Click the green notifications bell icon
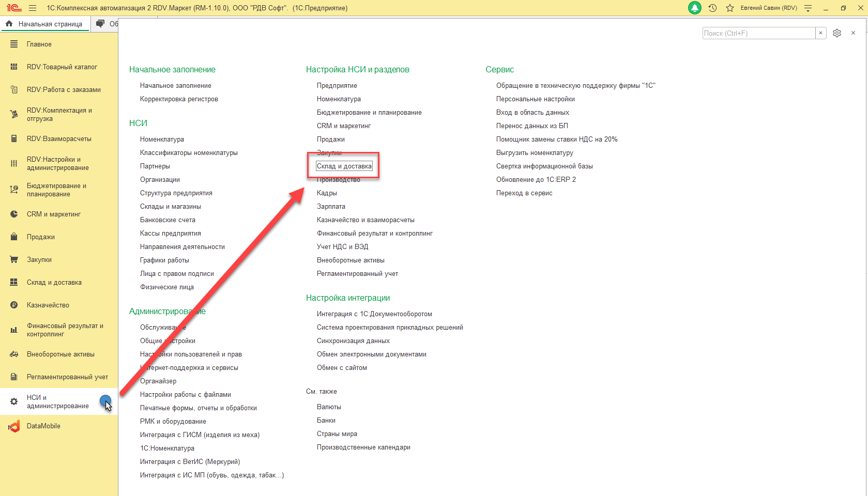This screenshot has height=496, width=868. pos(695,8)
